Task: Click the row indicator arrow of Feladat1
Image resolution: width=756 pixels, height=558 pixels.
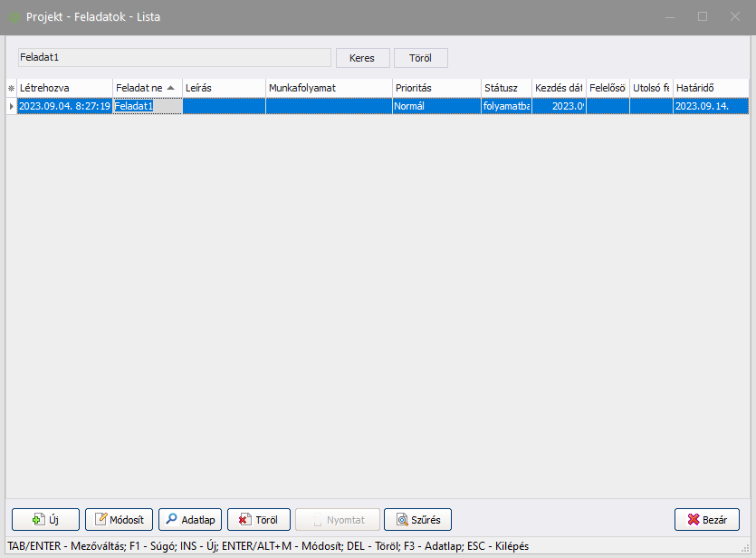Action: click(x=11, y=106)
